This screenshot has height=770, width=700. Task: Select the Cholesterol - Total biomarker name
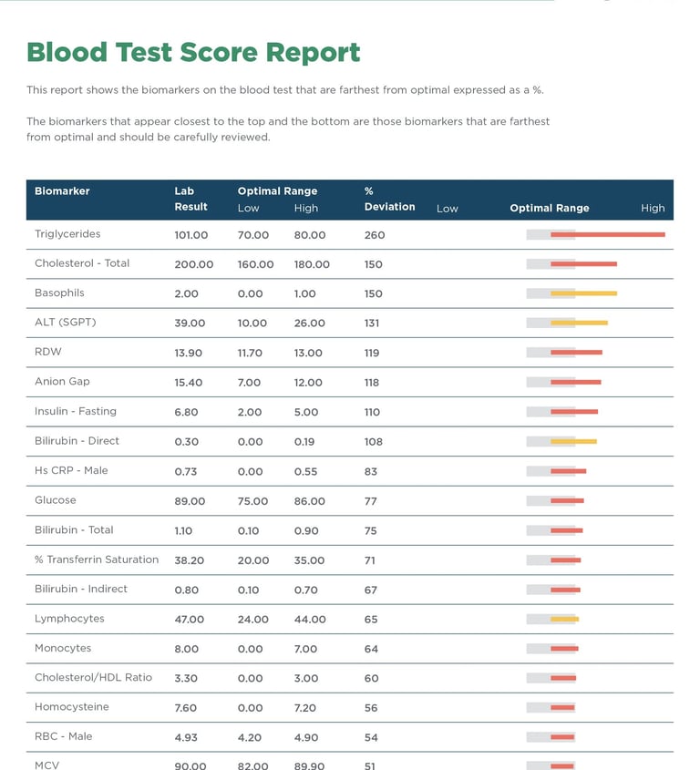(x=82, y=263)
